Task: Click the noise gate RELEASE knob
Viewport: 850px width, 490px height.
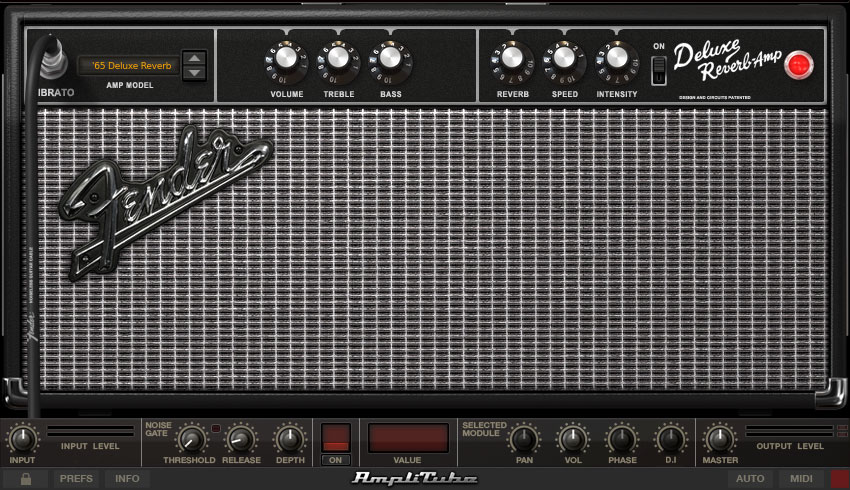Action: (x=241, y=440)
